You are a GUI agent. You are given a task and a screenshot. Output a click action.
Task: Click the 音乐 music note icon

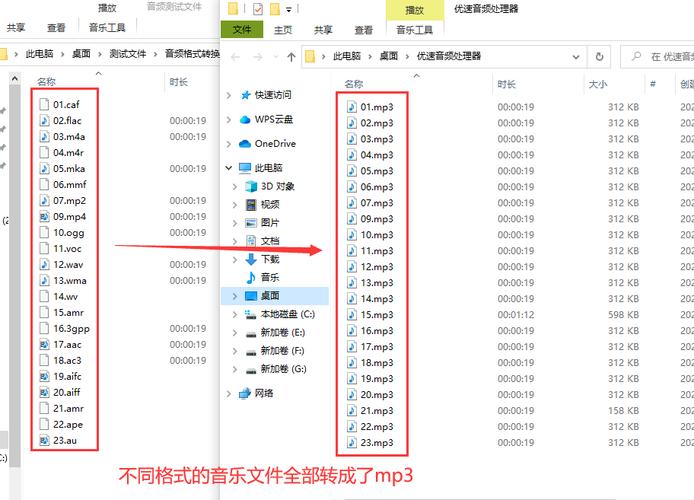point(250,276)
